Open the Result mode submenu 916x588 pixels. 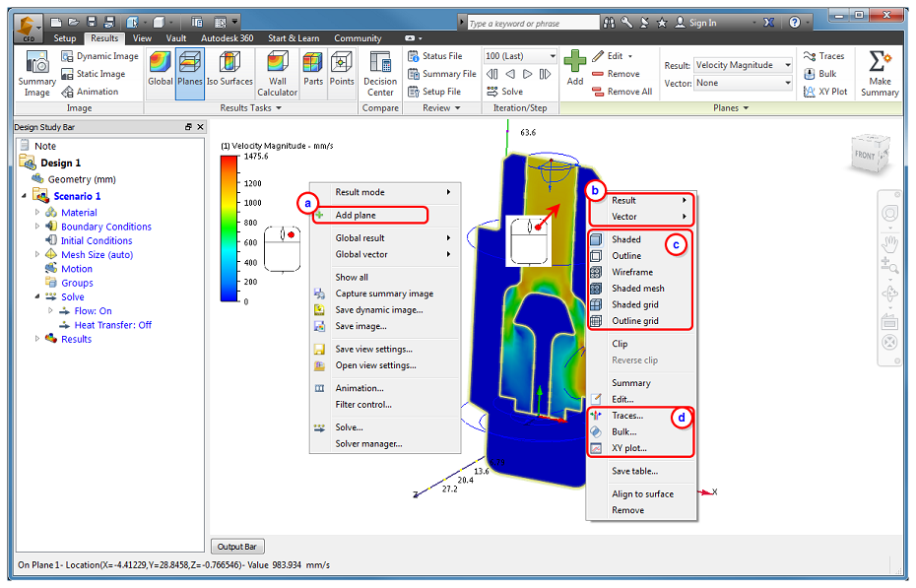(x=385, y=192)
